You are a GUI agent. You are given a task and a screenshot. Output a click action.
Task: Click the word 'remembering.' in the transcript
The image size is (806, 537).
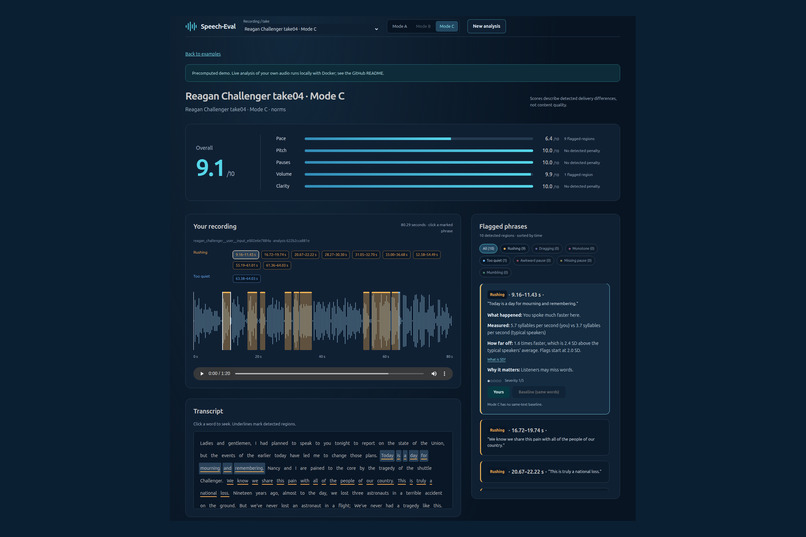(249, 468)
